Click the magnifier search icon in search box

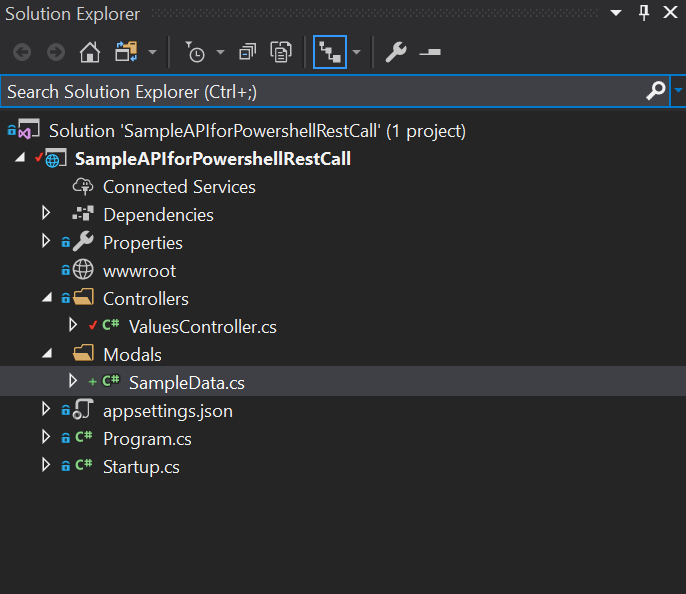655,91
